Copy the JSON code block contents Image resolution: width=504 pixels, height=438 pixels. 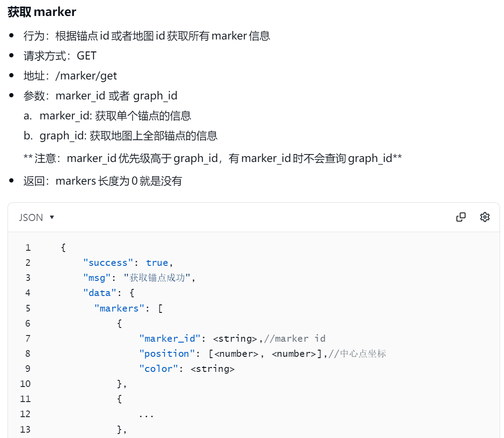click(461, 217)
